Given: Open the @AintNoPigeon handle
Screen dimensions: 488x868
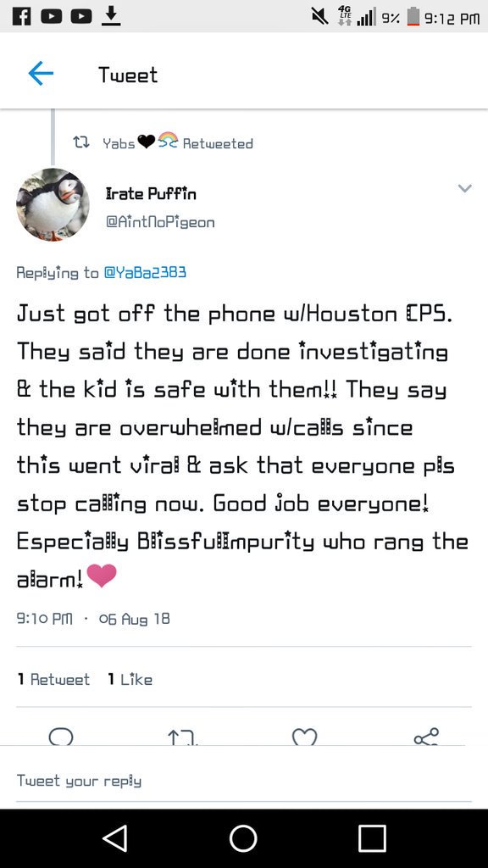Looking at the screenshot, I should tap(160, 223).
